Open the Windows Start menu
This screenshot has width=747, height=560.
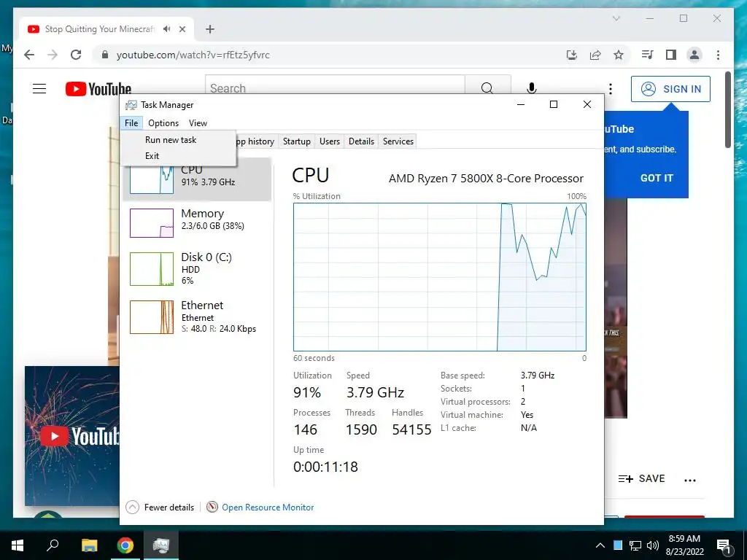(x=18, y=545)
